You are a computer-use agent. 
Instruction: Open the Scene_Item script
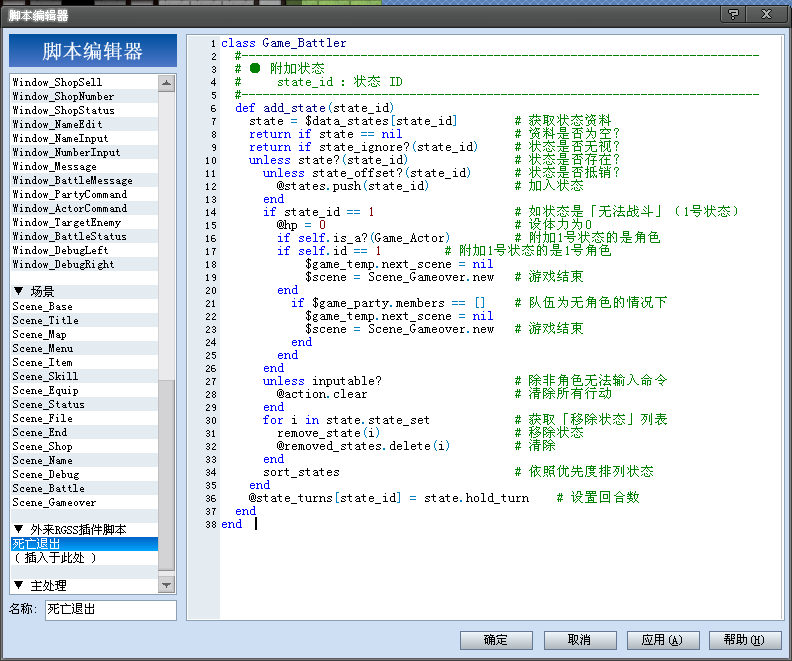(84, 363)
